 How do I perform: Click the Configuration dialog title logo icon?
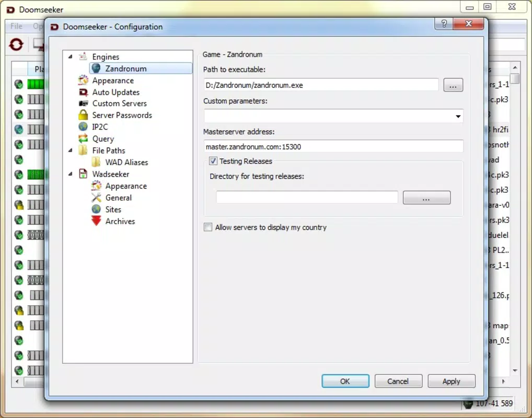[x=54, y=27]
